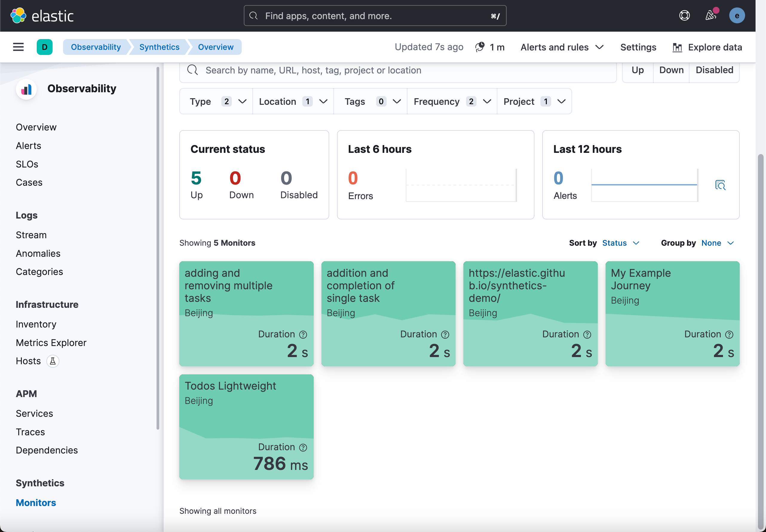
Task: Click the inspect alerts icon in Last 12 hours
Action: tap(720, 185)
